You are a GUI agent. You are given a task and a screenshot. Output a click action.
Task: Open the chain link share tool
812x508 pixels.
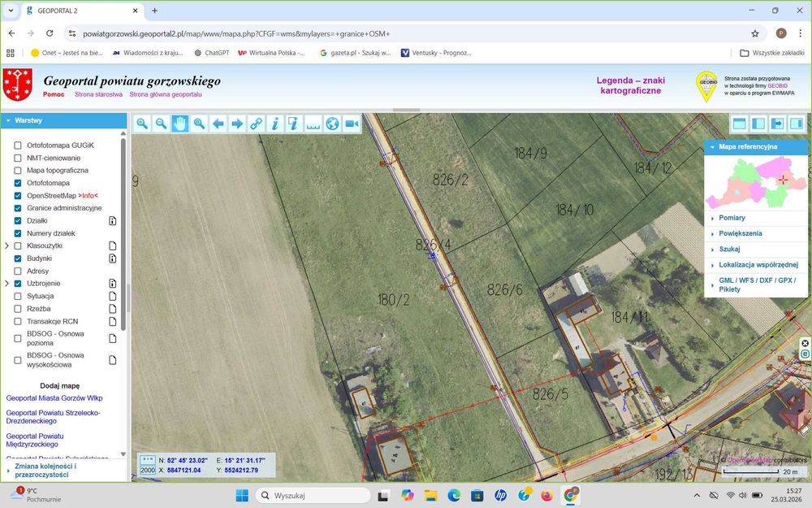point(257,124)
